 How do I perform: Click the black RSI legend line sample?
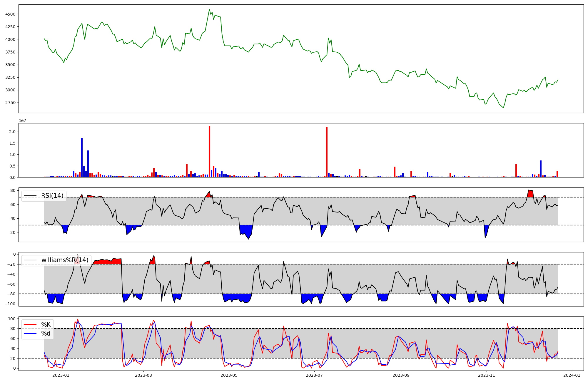point(30,196)
